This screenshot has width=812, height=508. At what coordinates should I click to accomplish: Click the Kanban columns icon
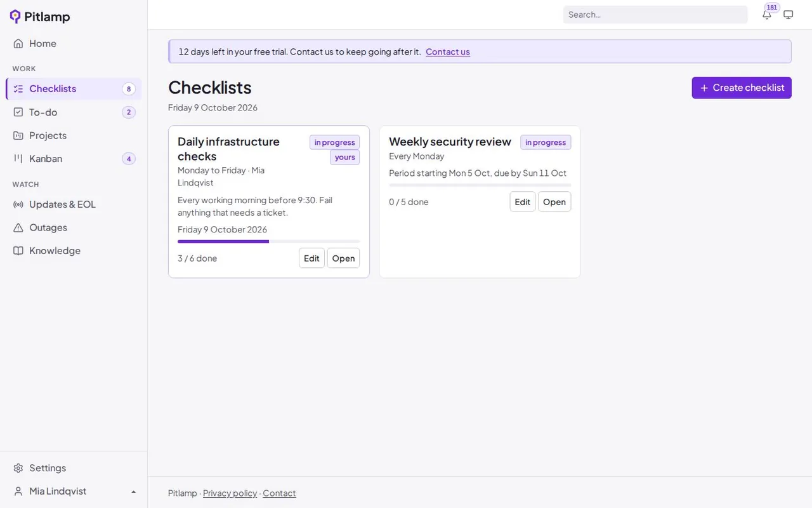[18, 159]
